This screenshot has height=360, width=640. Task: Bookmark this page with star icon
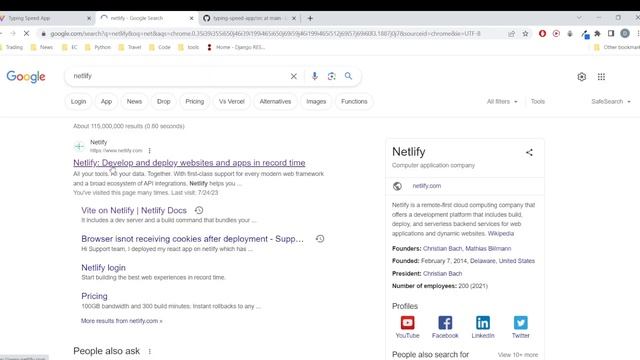pos(525,34)
